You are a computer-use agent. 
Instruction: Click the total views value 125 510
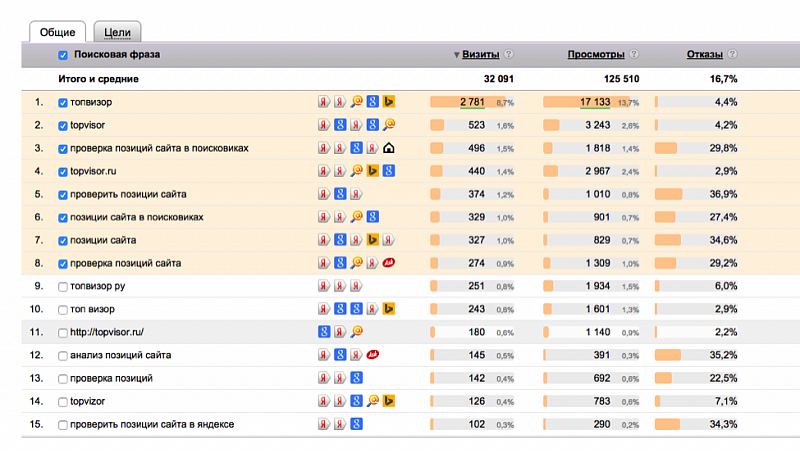(621, 79)
